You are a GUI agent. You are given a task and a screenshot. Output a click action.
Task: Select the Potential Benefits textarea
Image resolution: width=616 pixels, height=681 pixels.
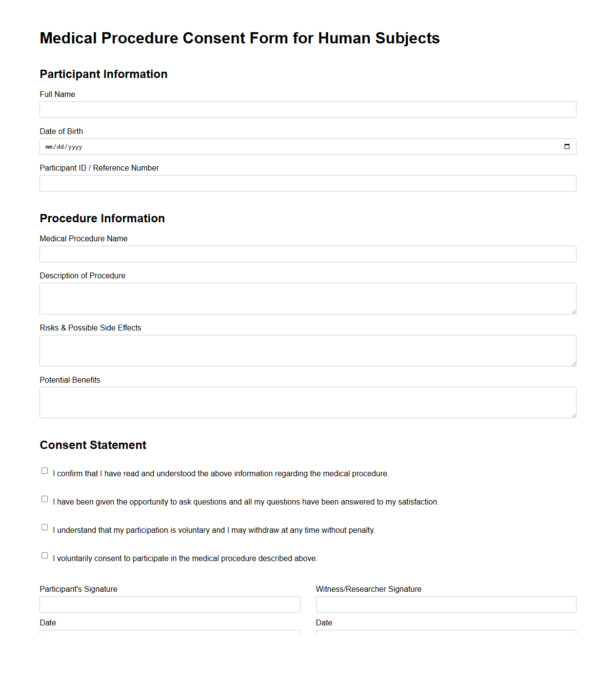[x=308, y=402]
